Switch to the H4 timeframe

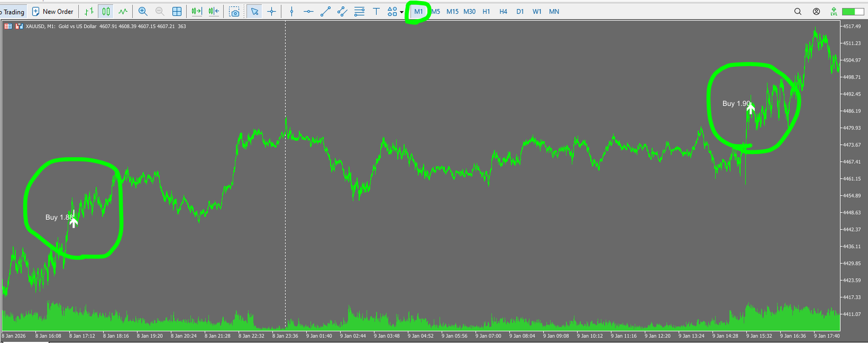click(x=503, y=11)
